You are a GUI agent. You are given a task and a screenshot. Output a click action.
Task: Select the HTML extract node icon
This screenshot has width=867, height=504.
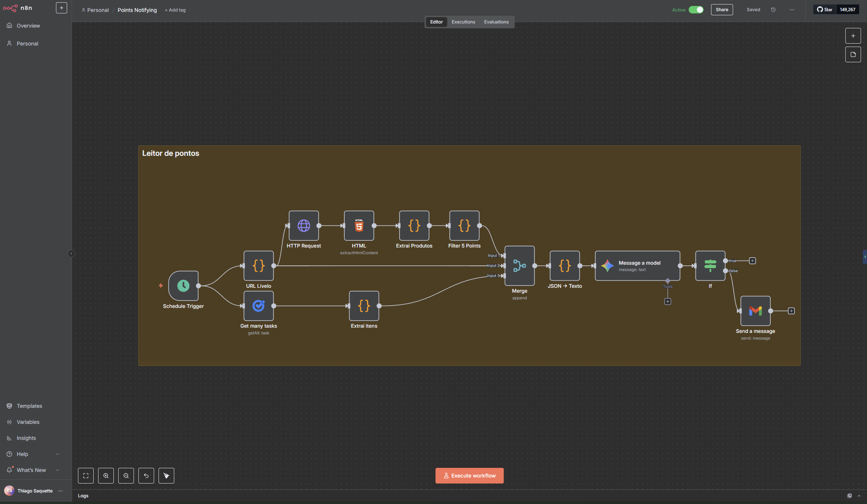359,226
